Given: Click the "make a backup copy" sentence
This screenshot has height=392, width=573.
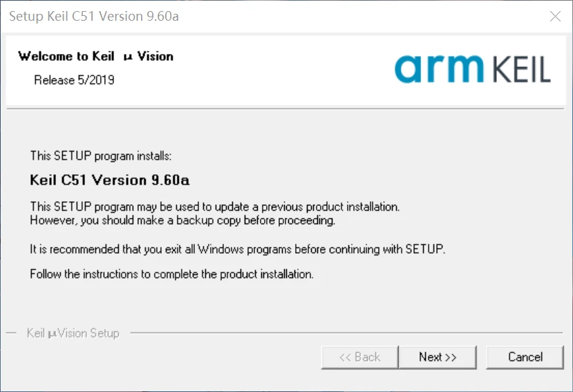Looking at the screenshot, I should (182, 221).
